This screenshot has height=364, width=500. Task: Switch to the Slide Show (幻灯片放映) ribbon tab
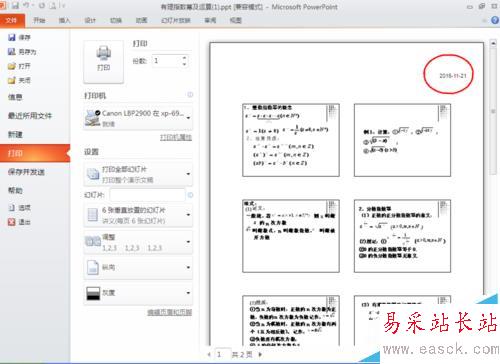point(176,20)
